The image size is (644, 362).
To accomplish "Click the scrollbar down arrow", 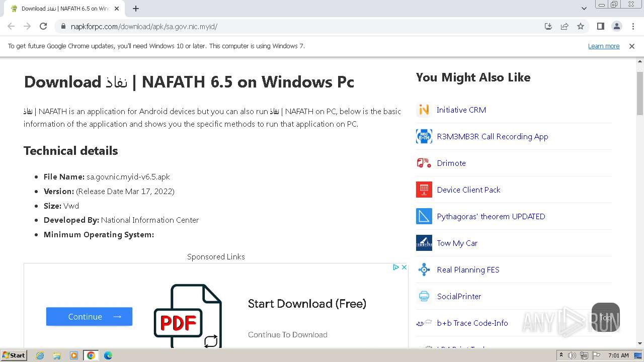I will tap(640, 343).
